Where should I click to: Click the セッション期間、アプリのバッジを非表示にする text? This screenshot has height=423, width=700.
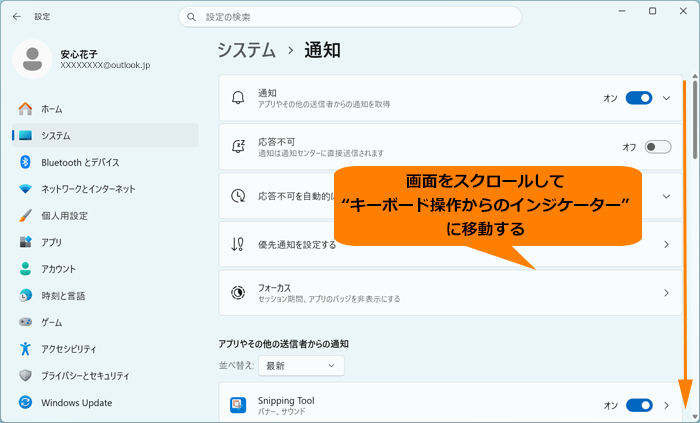tap(329, 299)
